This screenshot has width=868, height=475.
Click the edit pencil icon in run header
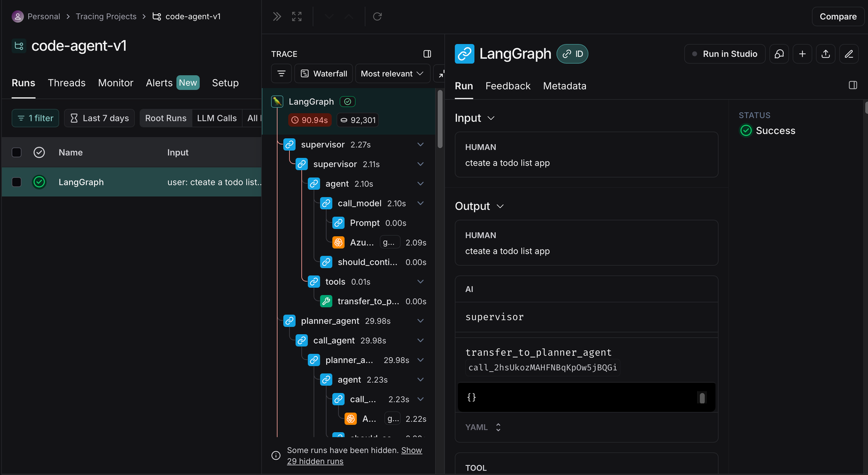pos(849,54)
